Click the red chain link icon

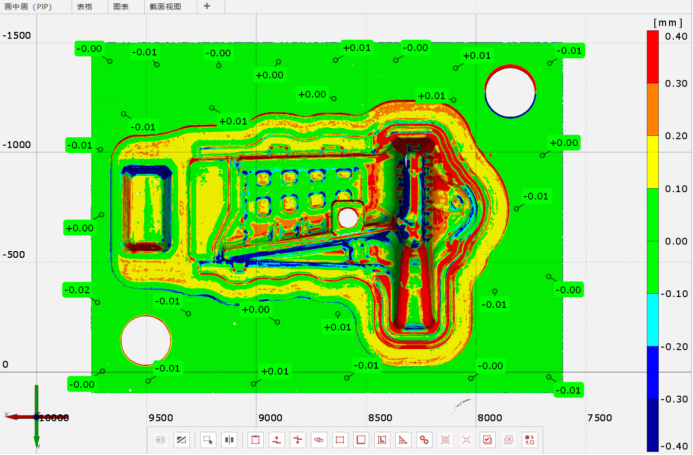click(x=424, y=439)
